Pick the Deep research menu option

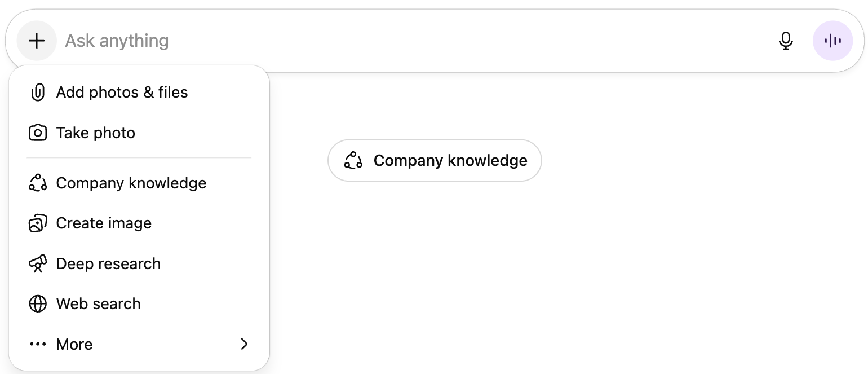click(x=108, y=263)
